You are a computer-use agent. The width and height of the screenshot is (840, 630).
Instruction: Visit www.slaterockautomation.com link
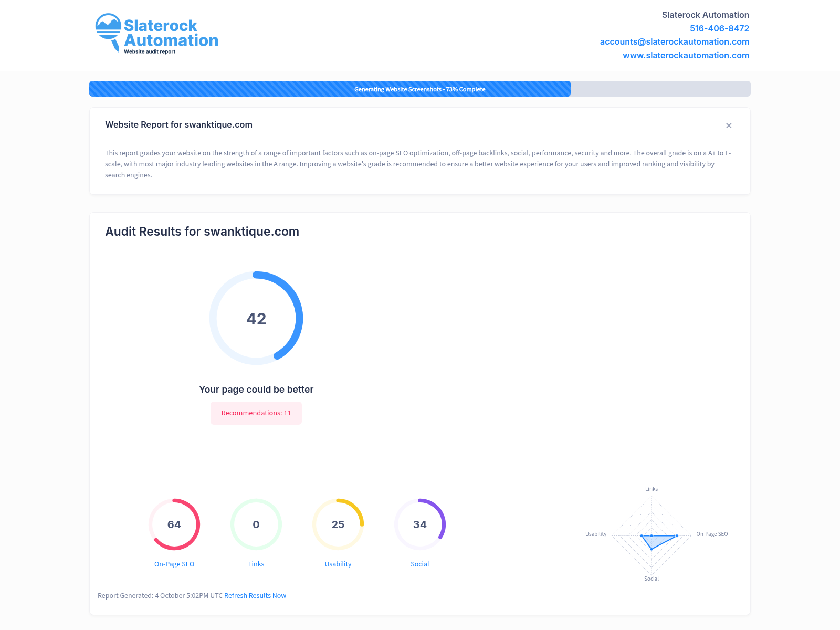click(686, 55)
